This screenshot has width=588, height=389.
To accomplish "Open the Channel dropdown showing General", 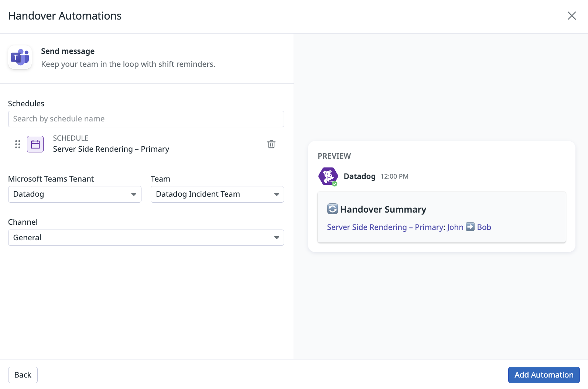I will [x=146, y=238].
